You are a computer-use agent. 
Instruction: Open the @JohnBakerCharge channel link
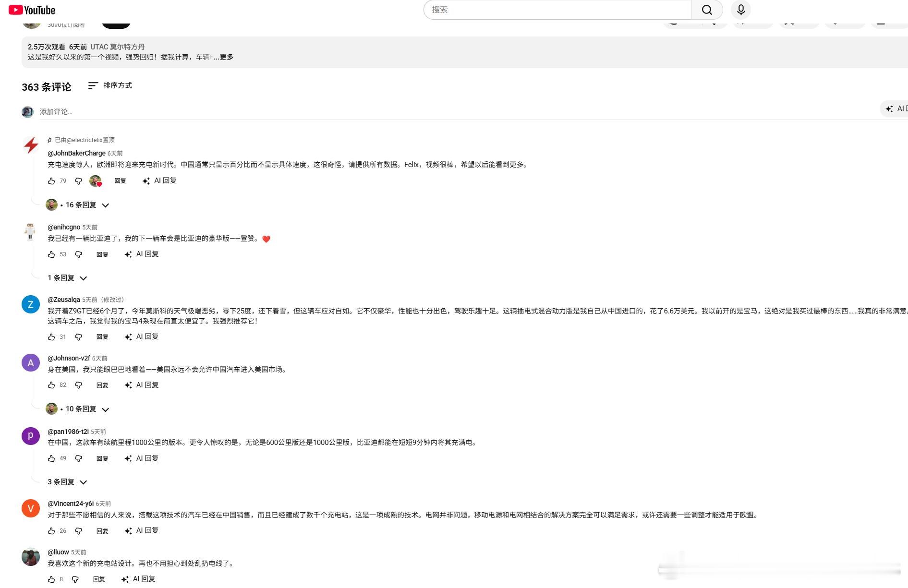tap(76, 153)
